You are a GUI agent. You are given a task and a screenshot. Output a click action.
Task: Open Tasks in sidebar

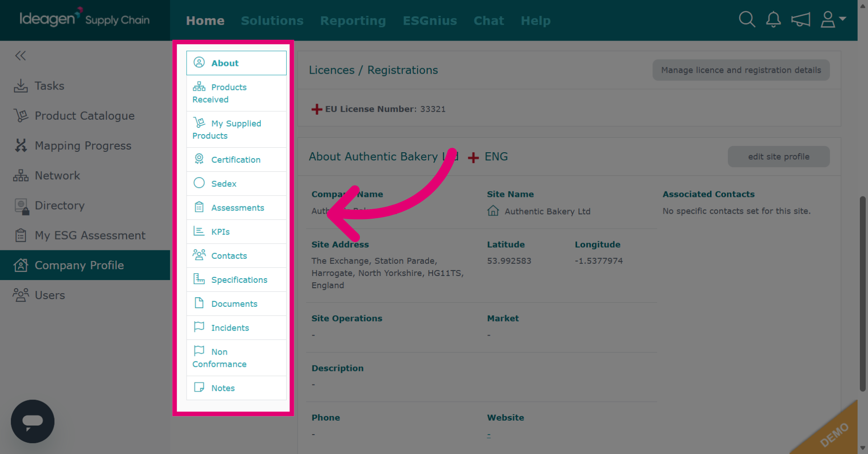click(85, 86)
